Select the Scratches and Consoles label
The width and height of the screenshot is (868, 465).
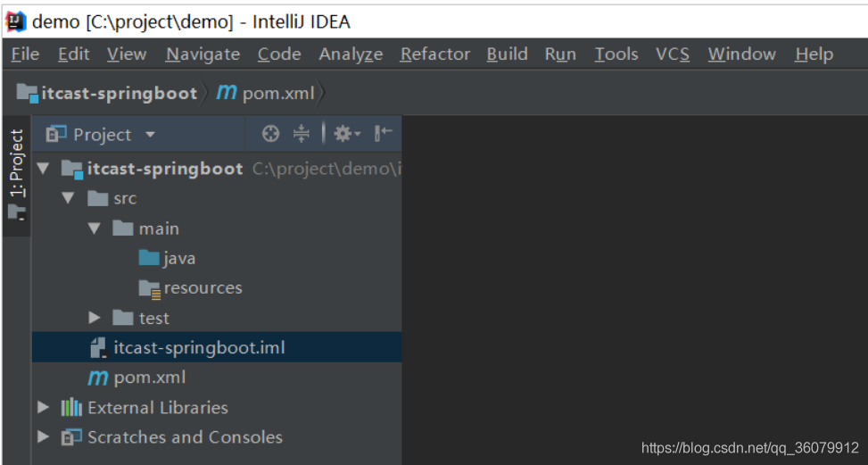[x=185, y=437]
